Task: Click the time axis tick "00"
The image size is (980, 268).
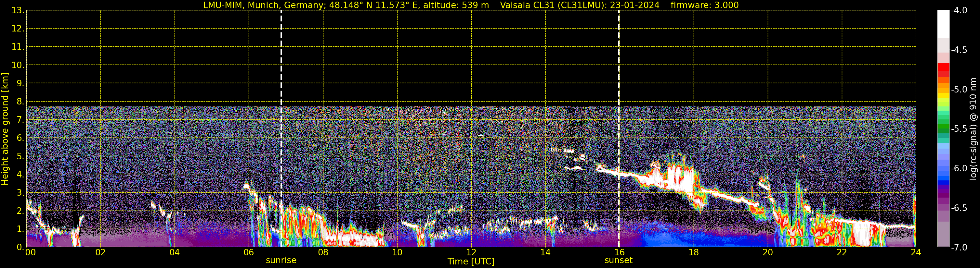Action: [31, 252]
